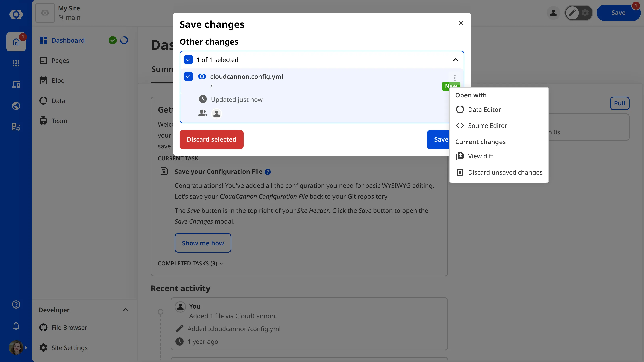Click the clock icon beside Updated just now

click(x=203, y=99)
